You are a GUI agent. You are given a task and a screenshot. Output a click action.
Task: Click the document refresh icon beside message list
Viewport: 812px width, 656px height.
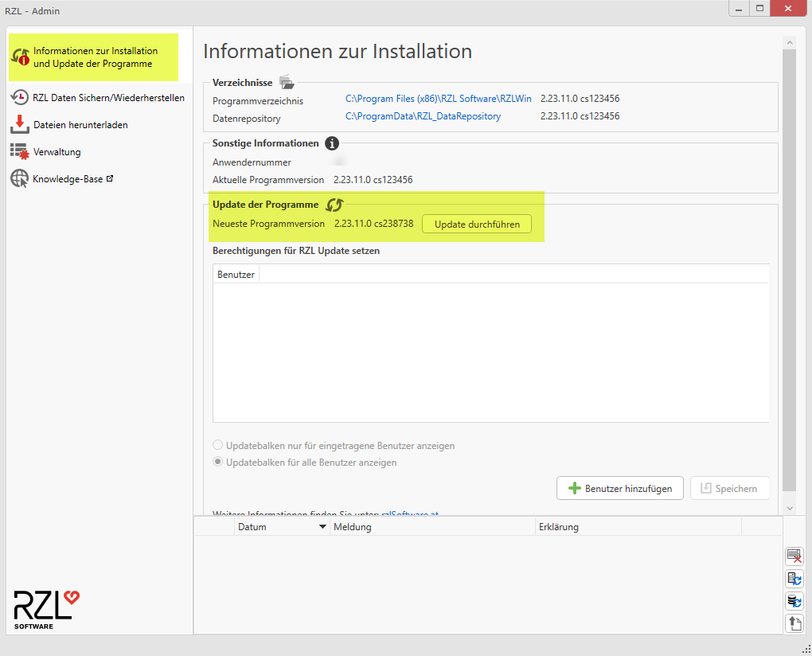[x=794, y=579]
